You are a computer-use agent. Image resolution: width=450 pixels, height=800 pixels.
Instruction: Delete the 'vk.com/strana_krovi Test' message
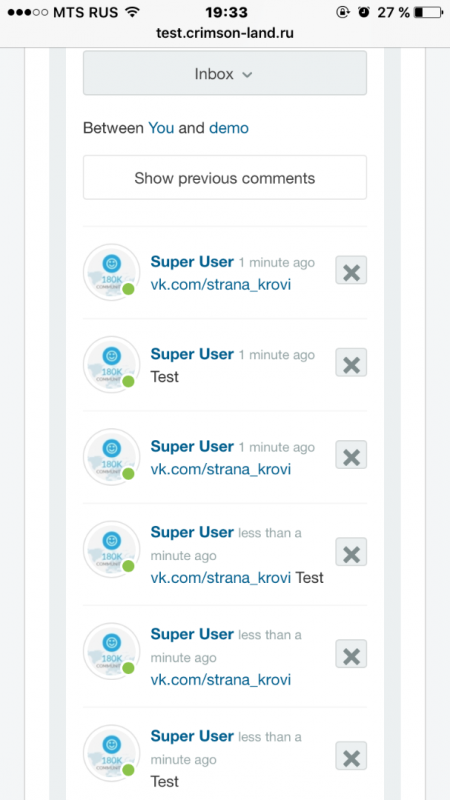tap(351, 552)
